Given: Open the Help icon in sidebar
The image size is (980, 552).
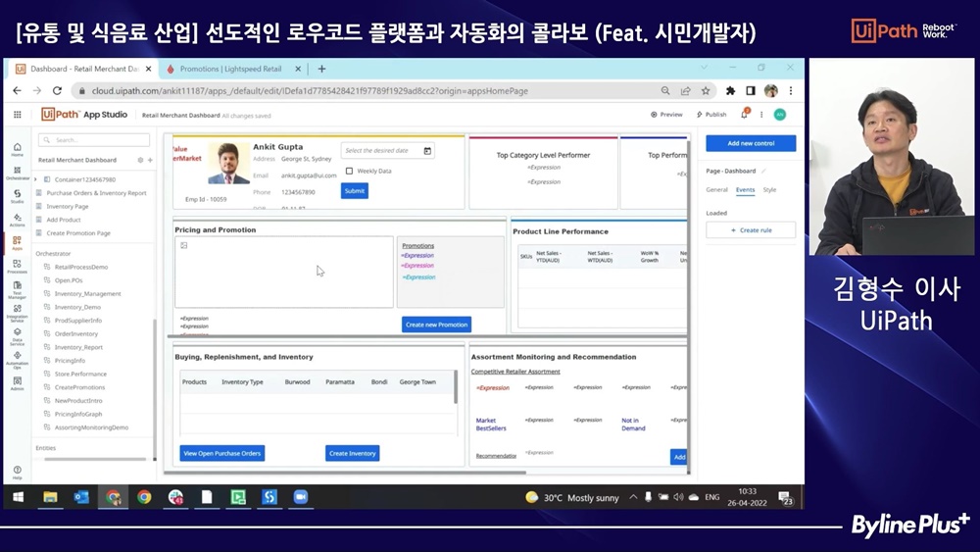Looking at the screenshot, I should (18, 472).
